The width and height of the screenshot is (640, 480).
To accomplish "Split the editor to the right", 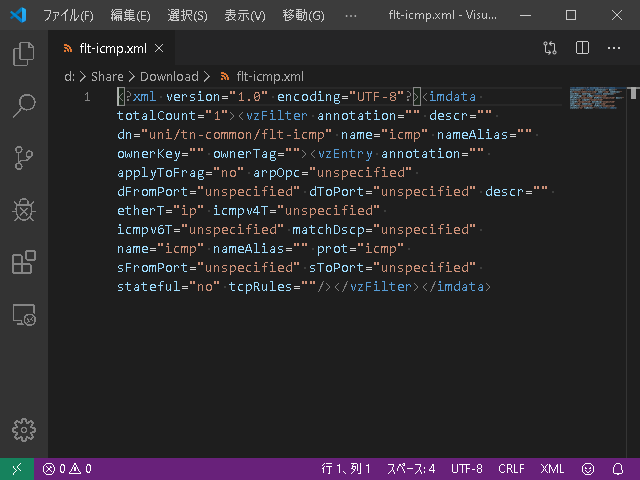I will (582, 48).
